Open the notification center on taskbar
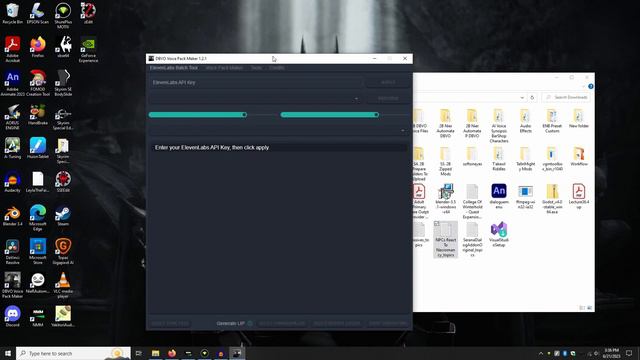The height and width of the screenshot is (360, 640). [629, 353]
